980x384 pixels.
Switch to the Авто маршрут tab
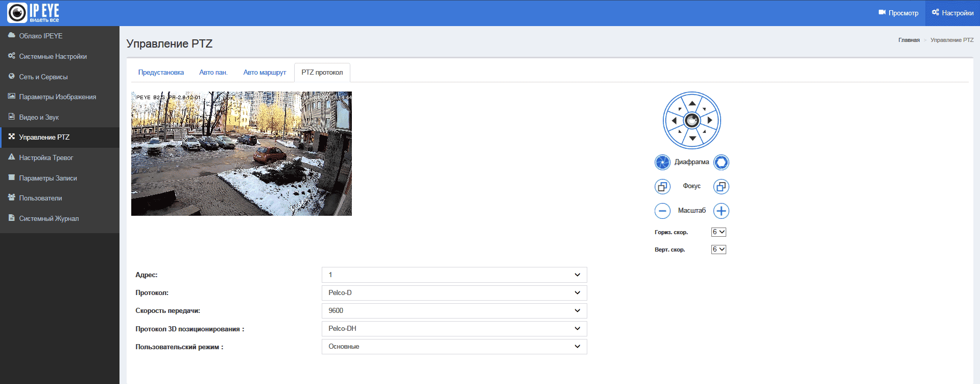click(x=265, y=73)
